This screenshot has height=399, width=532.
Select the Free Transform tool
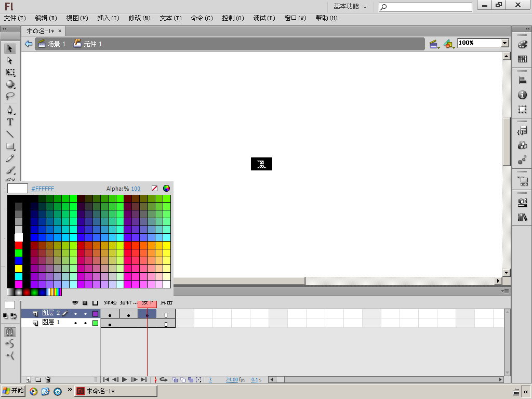pyautogui.click(x=10, y=73)
